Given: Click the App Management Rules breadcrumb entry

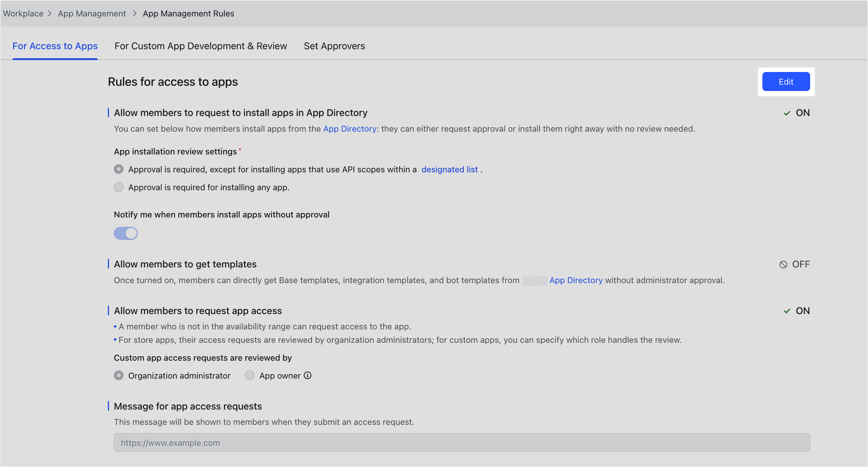Looking at the screenshot, I should click(x=188, y=13).
